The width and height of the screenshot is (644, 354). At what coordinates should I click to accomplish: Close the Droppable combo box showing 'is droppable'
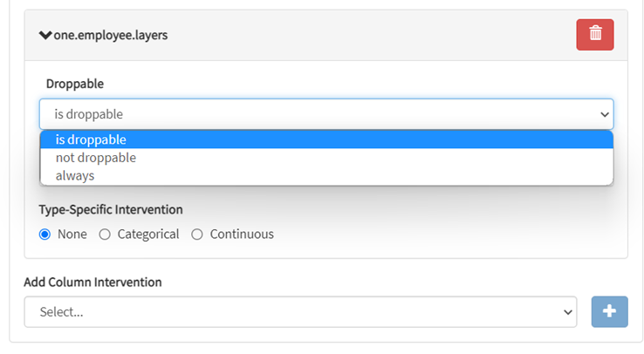coord(325,114)
